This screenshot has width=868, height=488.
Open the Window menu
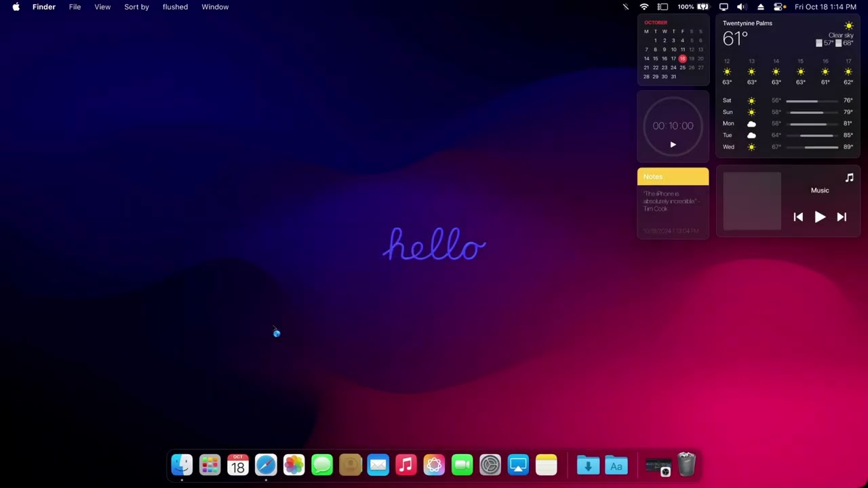[x=215, y=7]
